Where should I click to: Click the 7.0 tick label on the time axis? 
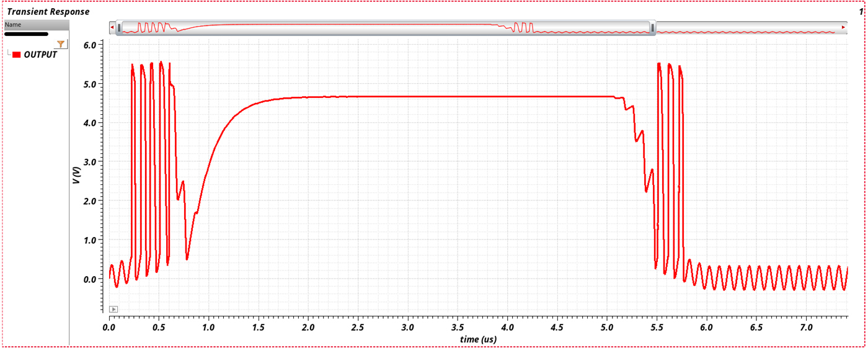coord(805,326)
